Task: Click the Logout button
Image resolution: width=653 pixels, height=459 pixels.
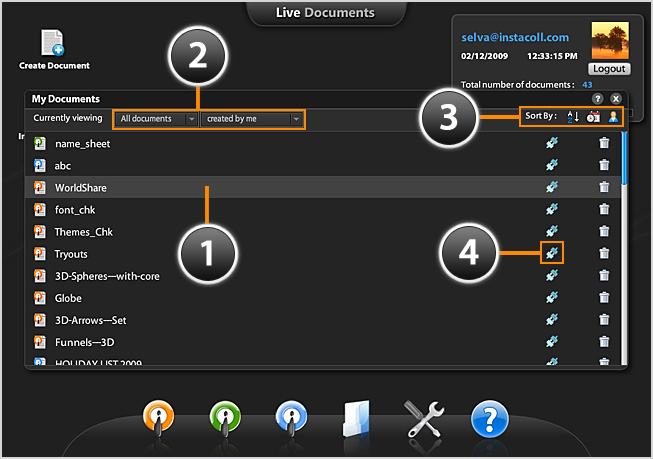Action: click(609, 69)
